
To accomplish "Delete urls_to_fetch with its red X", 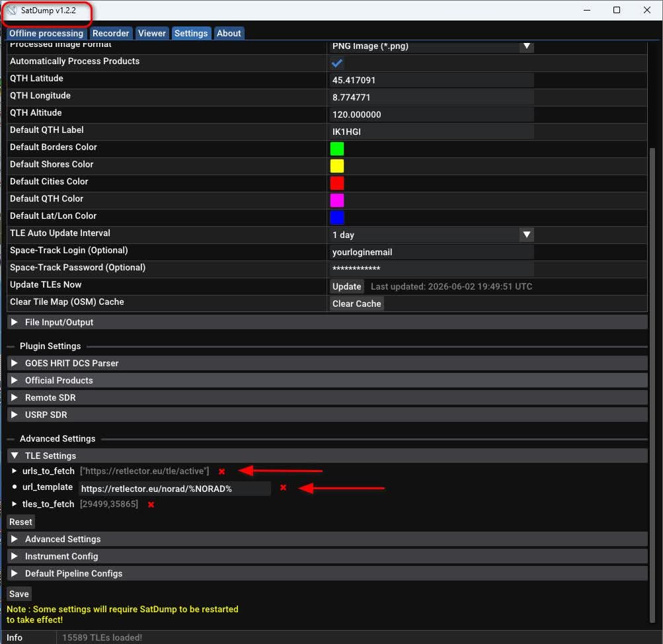I will tap(221, 471).
